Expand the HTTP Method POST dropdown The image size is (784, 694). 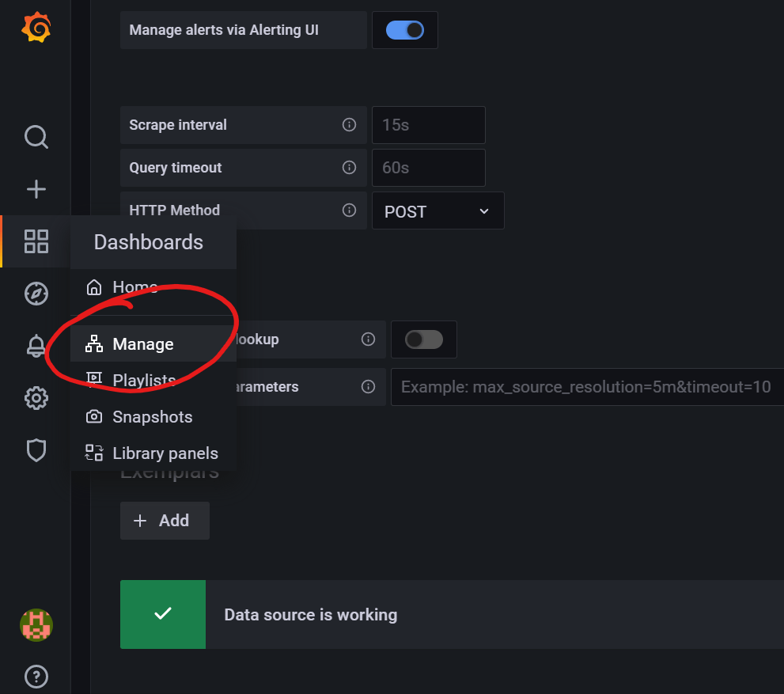[x=437, y=211]
